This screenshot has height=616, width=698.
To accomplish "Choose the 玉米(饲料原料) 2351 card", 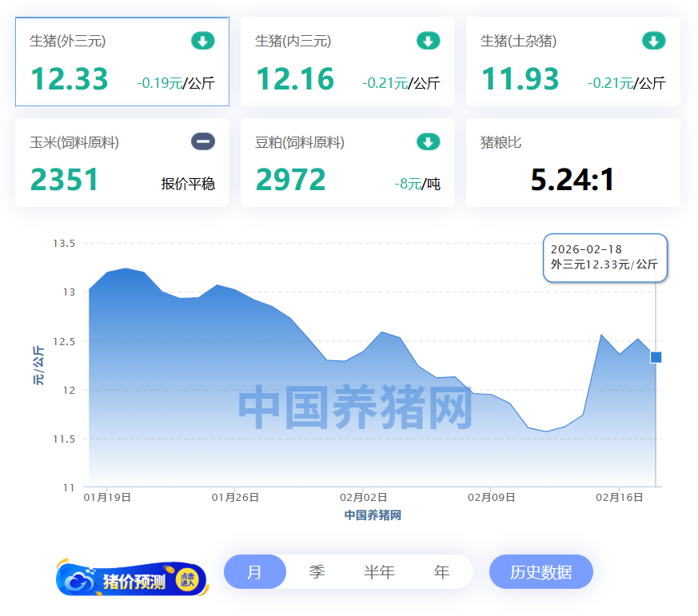I will coord(122,163).
